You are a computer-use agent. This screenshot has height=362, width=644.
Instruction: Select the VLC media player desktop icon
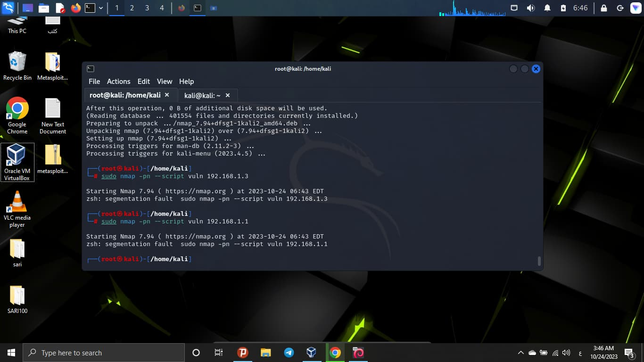17,209
